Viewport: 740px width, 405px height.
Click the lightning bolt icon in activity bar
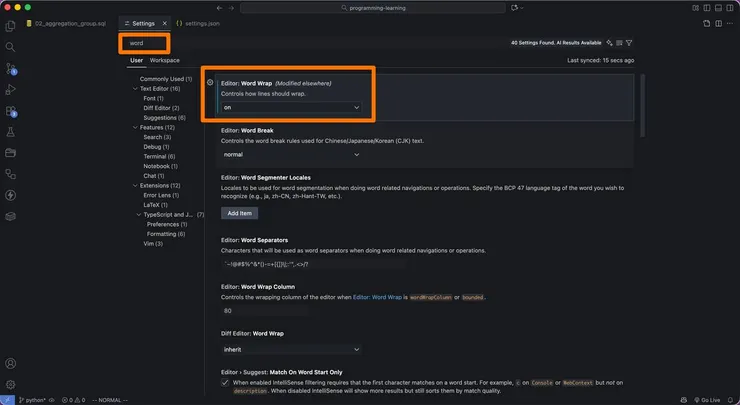click(x=10, y=195)
